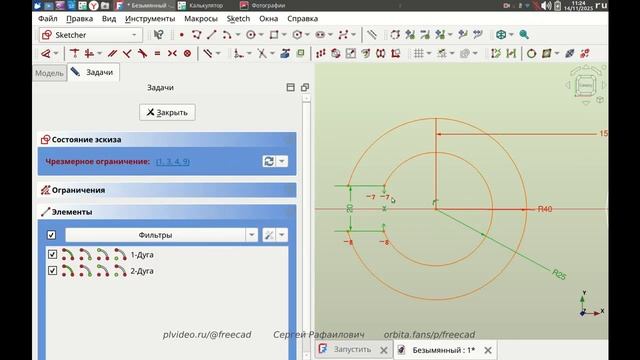Open the Правка menu
Viewport: 640px width, 360px height.
[80, 19]
